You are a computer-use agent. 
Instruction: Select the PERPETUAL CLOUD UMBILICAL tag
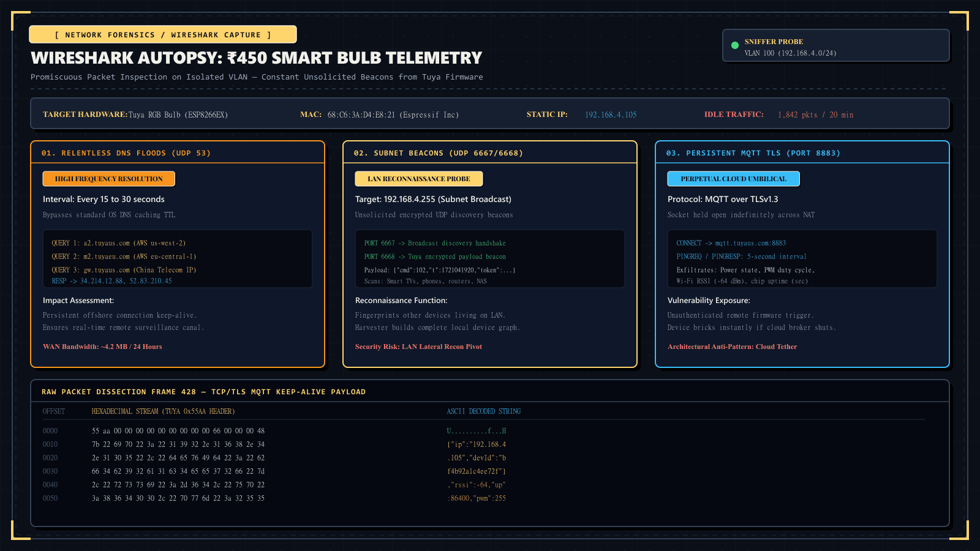point(734,179)
